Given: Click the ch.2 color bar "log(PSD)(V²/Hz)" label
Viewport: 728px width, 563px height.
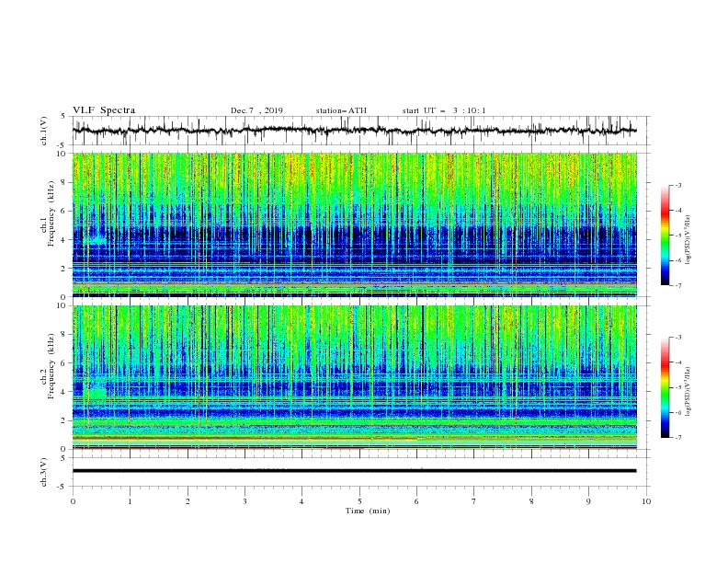Looking at the screenshot, I should point(688,391).
